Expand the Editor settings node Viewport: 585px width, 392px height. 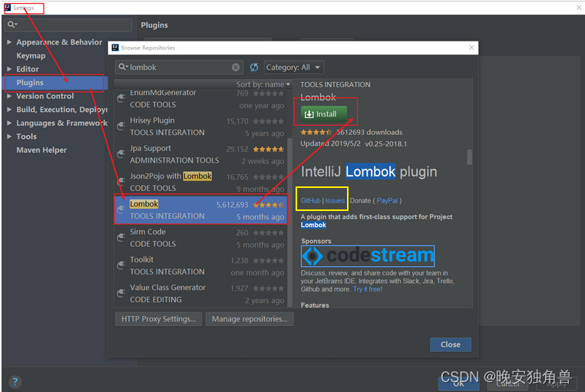pos(9,69)
